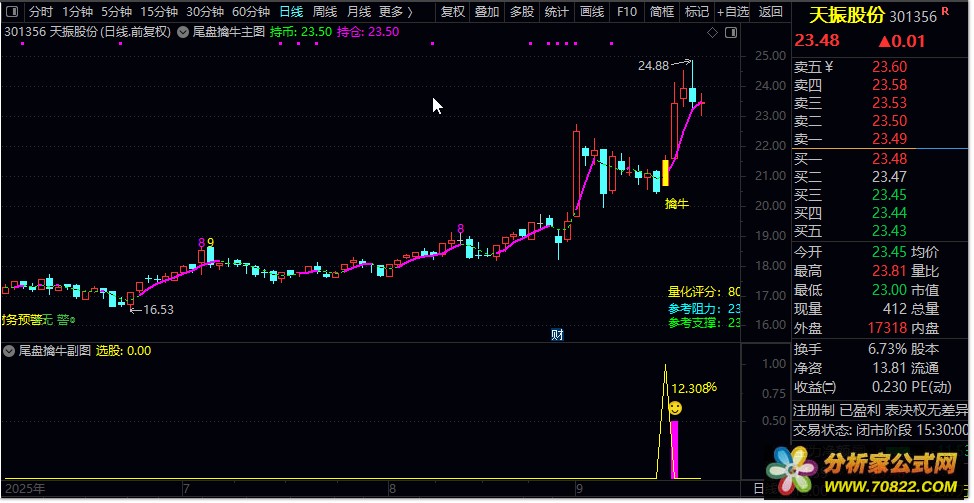
Task: Click the 复权 button
Action: click(x=453, y=11)
